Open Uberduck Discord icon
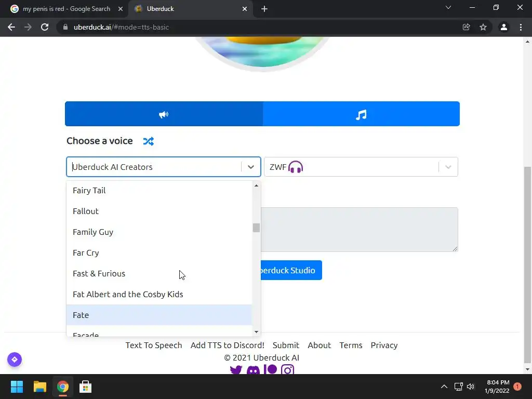Viewport: 532px width, 399px height. [253, 370]
